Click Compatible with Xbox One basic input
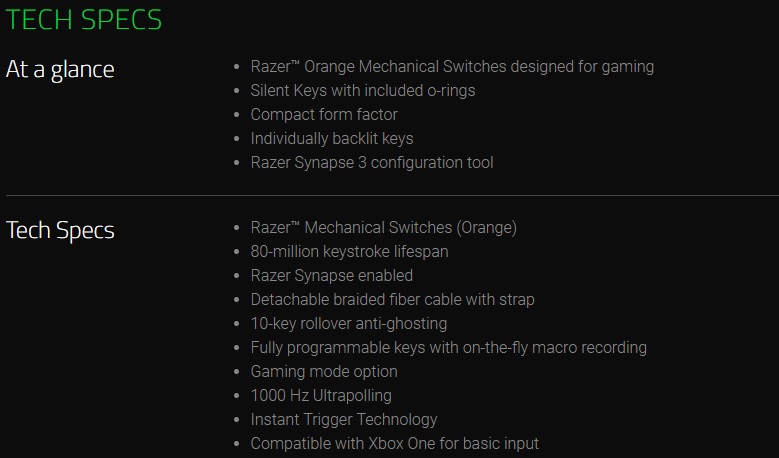 click(394, 444)
